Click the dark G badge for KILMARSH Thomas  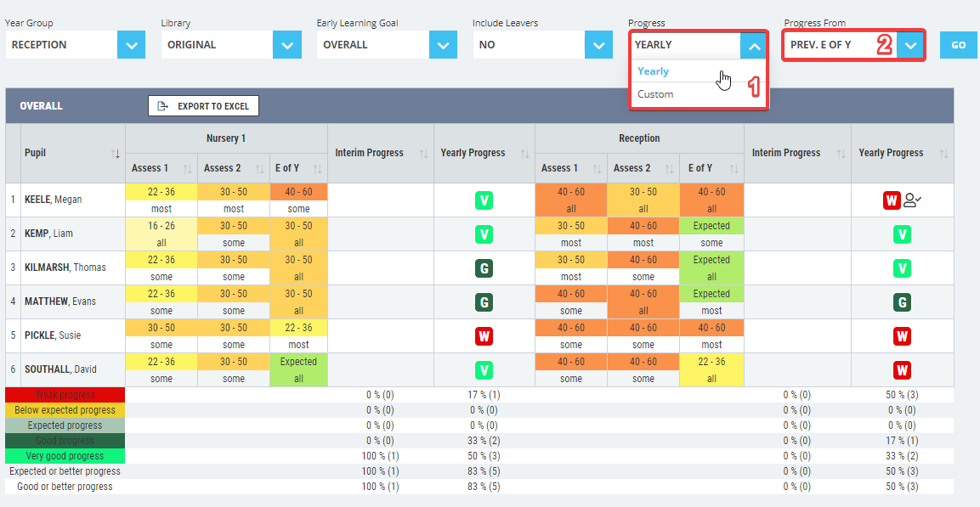tap(484, 268)
